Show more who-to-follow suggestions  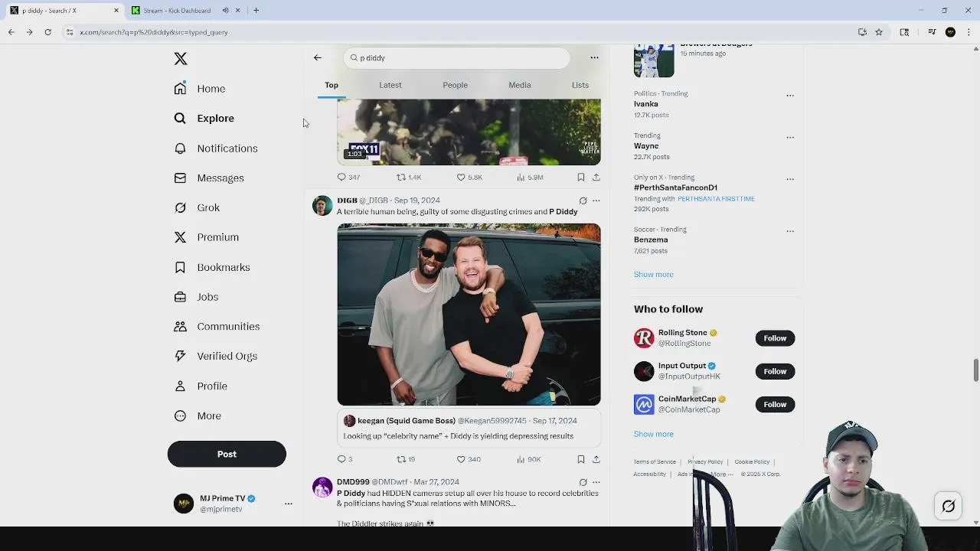pos(654,434)
